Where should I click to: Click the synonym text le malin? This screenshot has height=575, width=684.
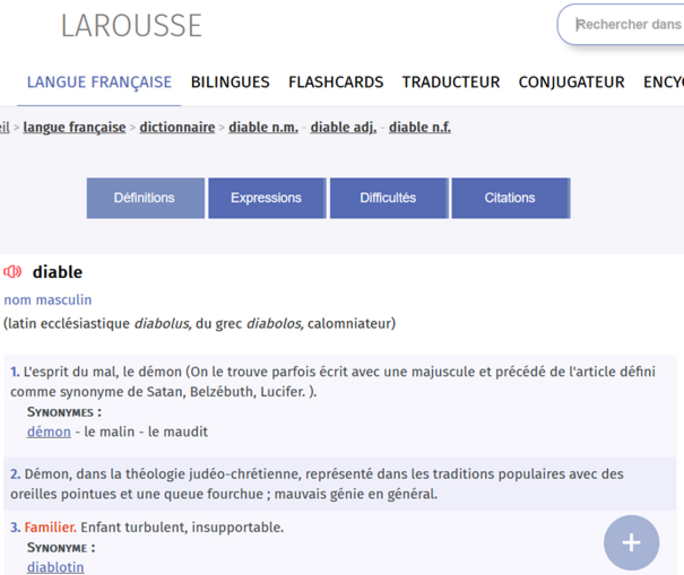tap(109, 432)
